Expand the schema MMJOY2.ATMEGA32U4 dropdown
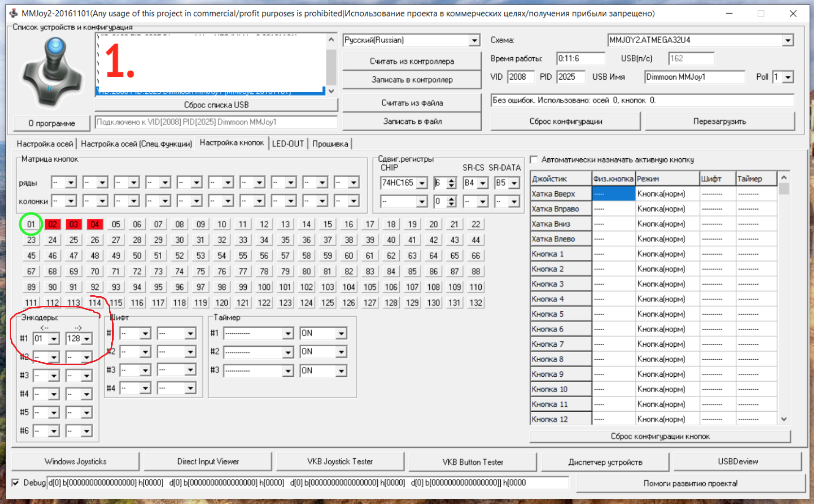The image size is (814, 504). pos(787,40)
